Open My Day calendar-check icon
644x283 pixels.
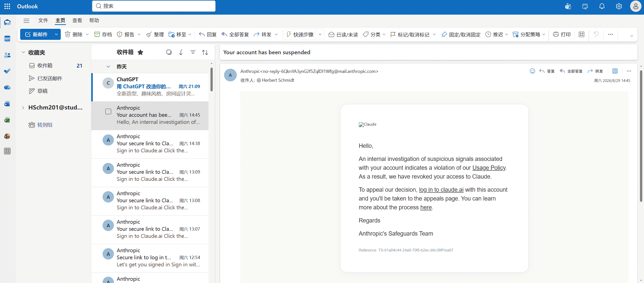click(x=585, y=6)
